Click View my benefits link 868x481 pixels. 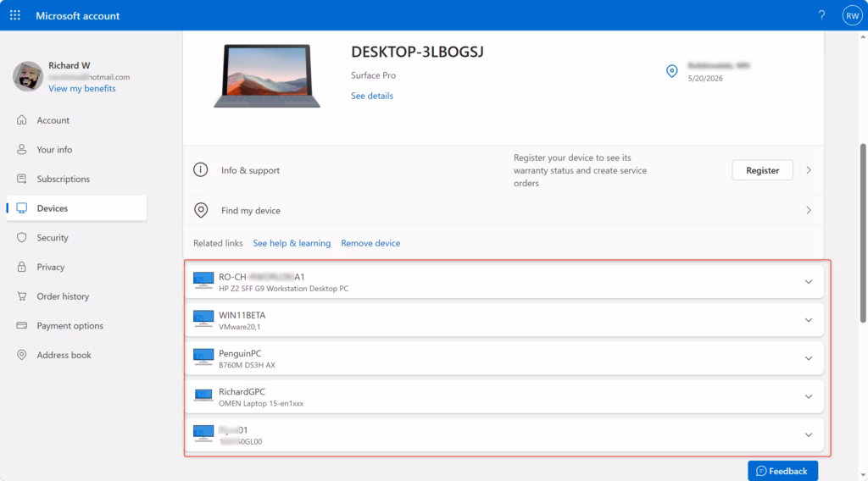pos(82,88)
